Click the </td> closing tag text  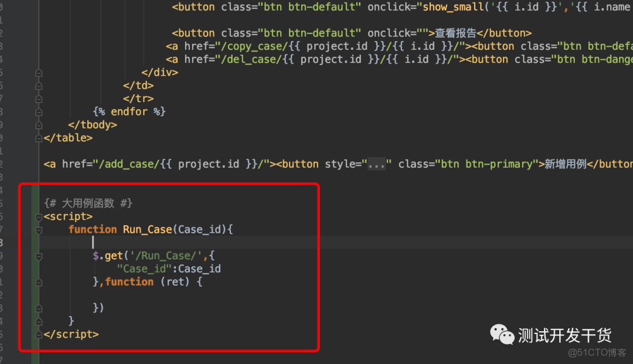(x=138, y=86)
